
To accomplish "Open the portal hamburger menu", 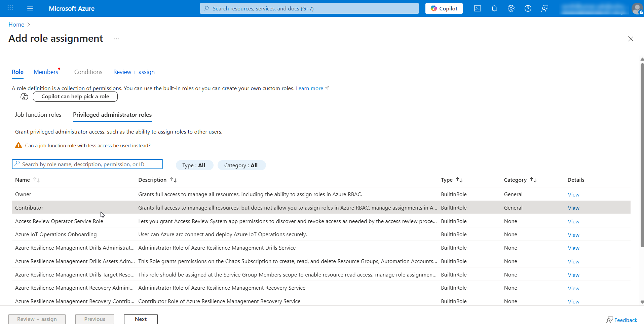I will (x=30, y=8).
